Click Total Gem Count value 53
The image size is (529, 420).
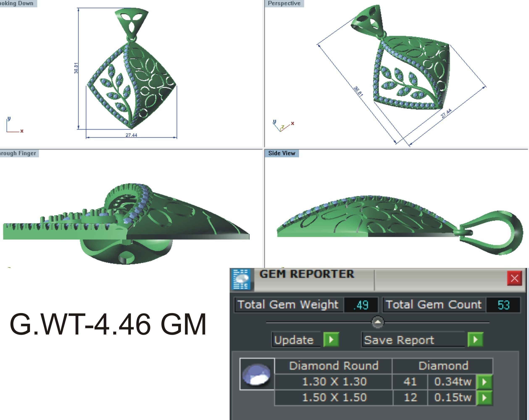tap(503, 305)
